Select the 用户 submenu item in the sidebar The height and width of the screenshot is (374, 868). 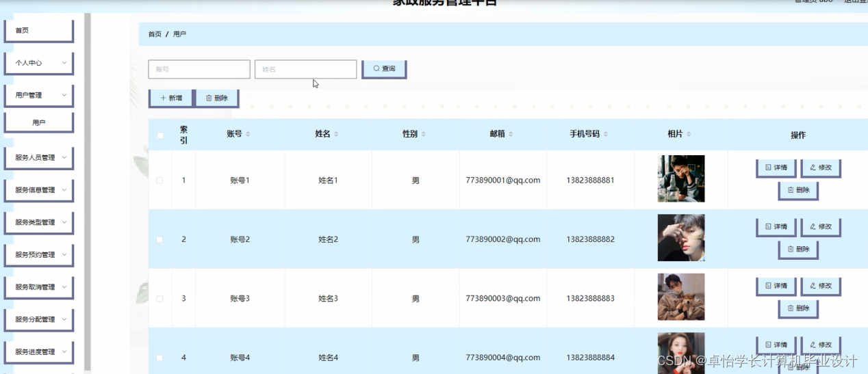(39, 122)
